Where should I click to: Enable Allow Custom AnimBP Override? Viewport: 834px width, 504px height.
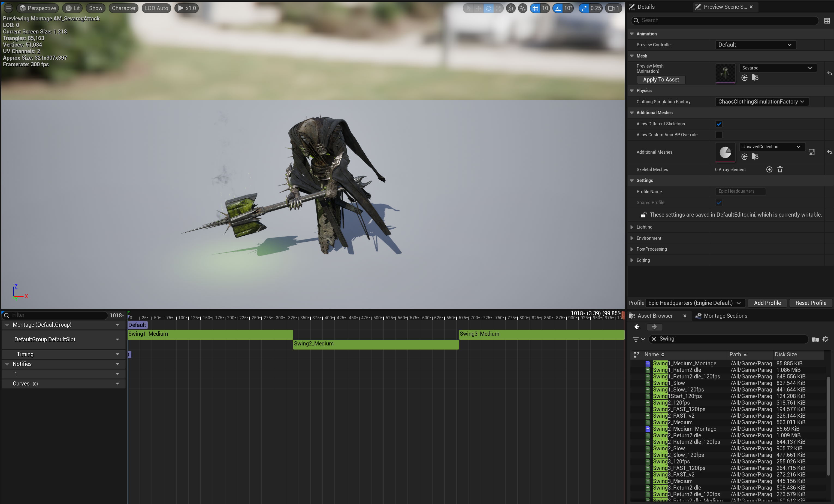719,135
